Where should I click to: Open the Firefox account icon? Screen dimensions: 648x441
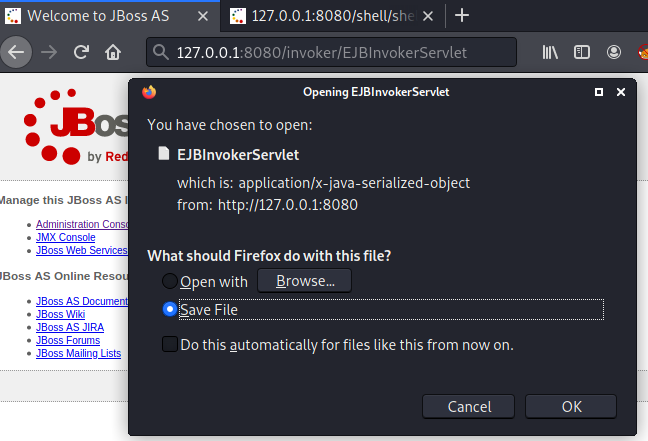coord(614,52)
